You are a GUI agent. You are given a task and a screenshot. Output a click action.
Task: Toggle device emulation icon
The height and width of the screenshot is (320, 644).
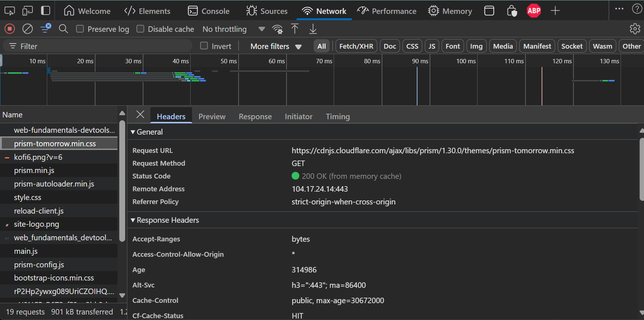(x=27, y=11)
